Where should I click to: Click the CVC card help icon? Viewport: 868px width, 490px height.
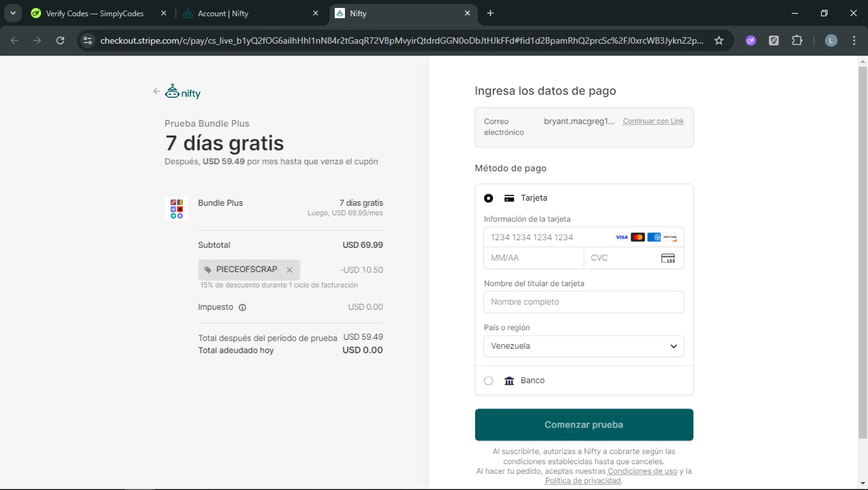coord(668,258)
